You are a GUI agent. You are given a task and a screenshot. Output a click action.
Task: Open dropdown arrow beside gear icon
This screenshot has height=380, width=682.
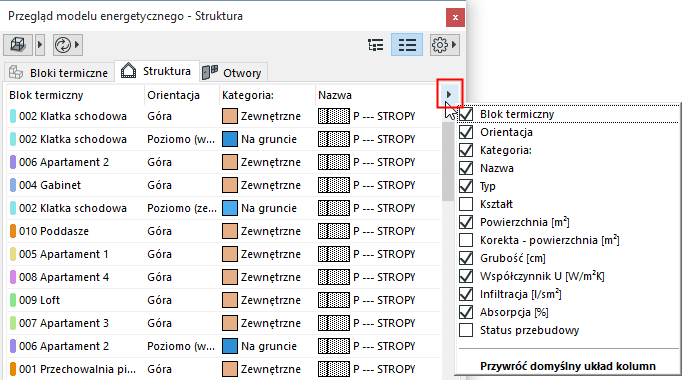tap(454, 45)
